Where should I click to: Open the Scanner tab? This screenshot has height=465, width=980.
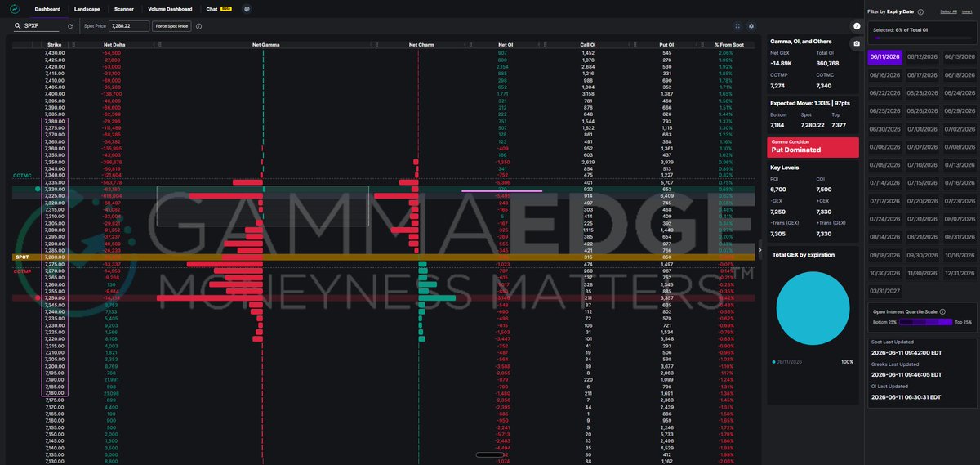pyautogui.click(x=124, y=8)
